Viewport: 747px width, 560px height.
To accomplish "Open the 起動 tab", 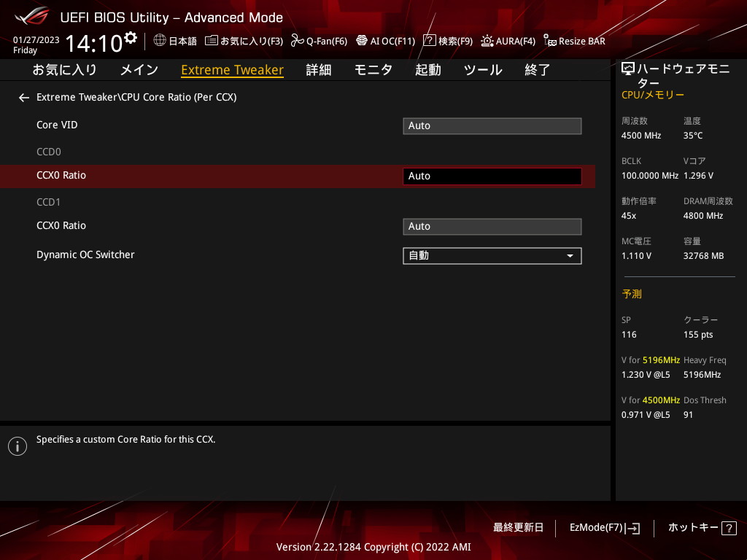I will click(427, 70).
